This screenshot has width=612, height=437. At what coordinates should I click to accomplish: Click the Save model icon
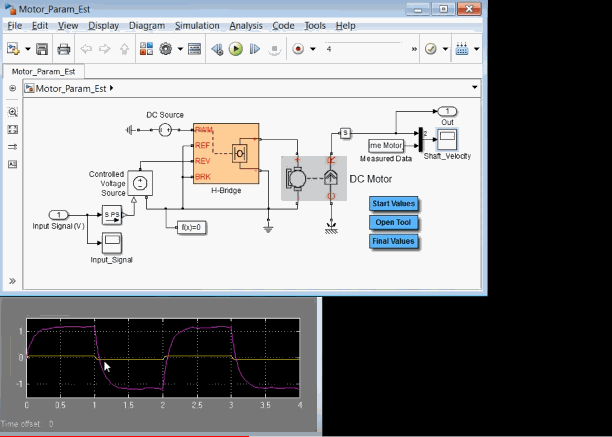(x=42, y=48)
